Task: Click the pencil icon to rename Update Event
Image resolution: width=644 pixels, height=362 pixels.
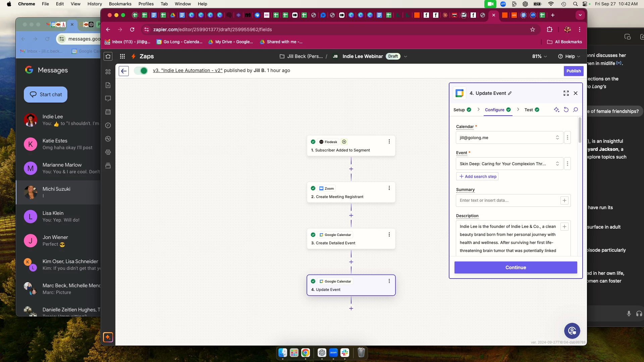Action: coord(510,93)
